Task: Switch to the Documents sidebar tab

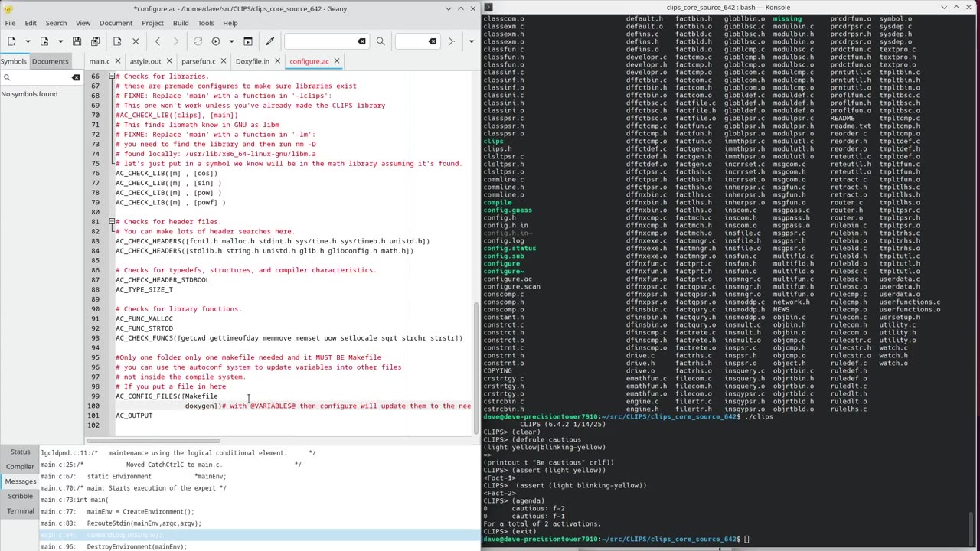Action: click(50, 61)
